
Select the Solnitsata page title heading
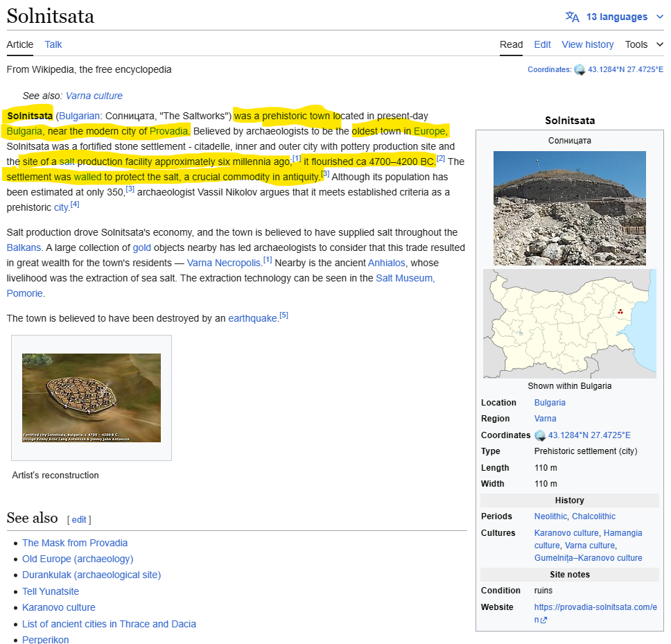coord(51,16)
